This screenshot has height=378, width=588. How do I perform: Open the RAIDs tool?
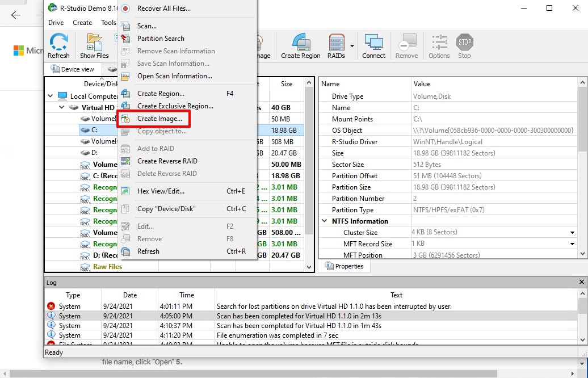pyautogui.click(x=336, y=45)
